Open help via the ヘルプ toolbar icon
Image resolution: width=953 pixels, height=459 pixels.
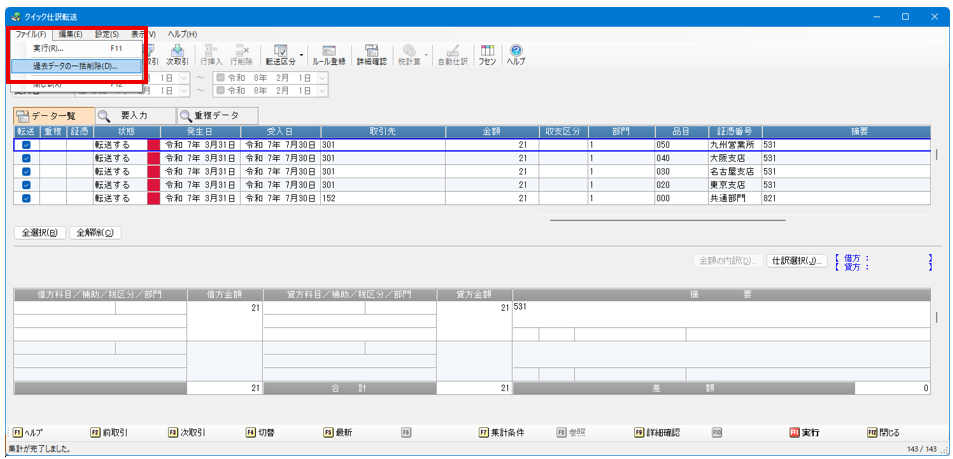[516, 54]
